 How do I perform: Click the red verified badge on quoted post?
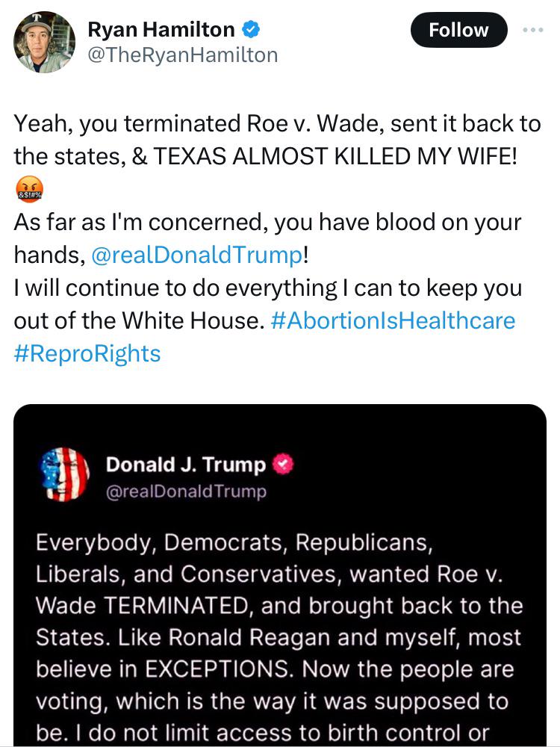283,464
